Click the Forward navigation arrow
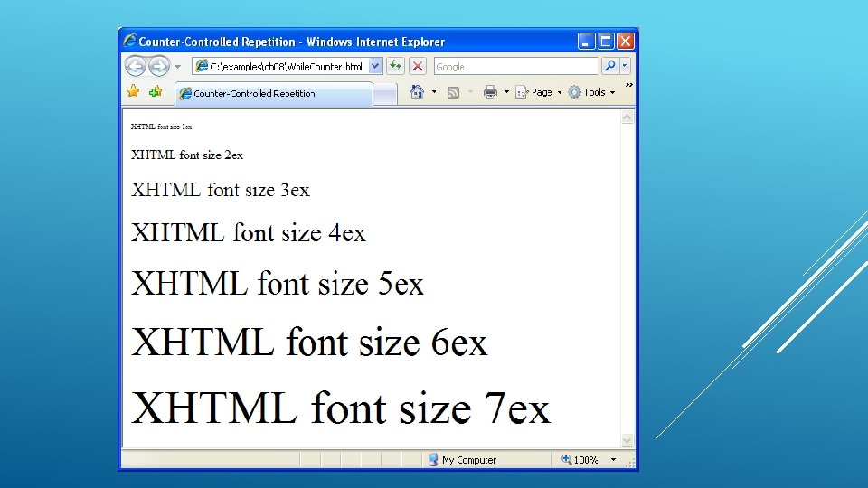The image size is (868, 488). (x=159, y=66)
